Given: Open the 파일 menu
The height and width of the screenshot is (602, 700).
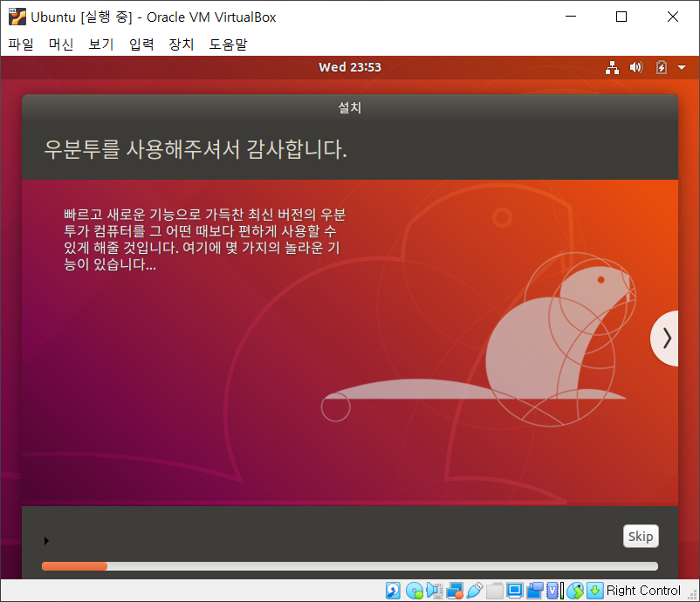Looking at the screenshot, I should coord(21,44).
